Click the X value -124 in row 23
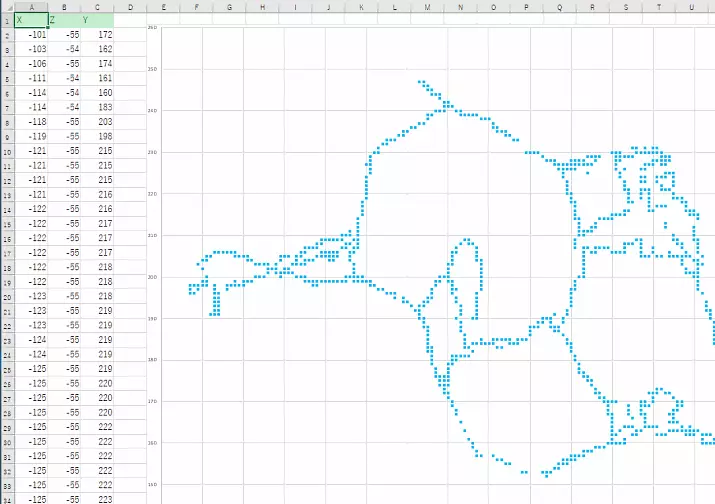 pos(31,340)
